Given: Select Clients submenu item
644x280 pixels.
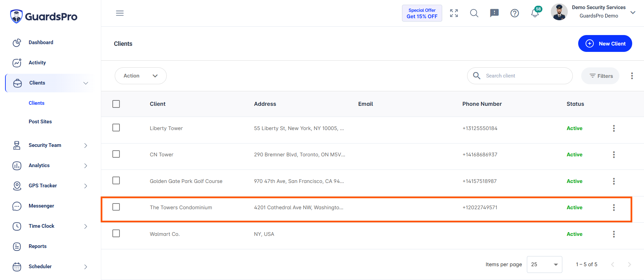Looking at the screenshot, I should (x=36, y=103).
